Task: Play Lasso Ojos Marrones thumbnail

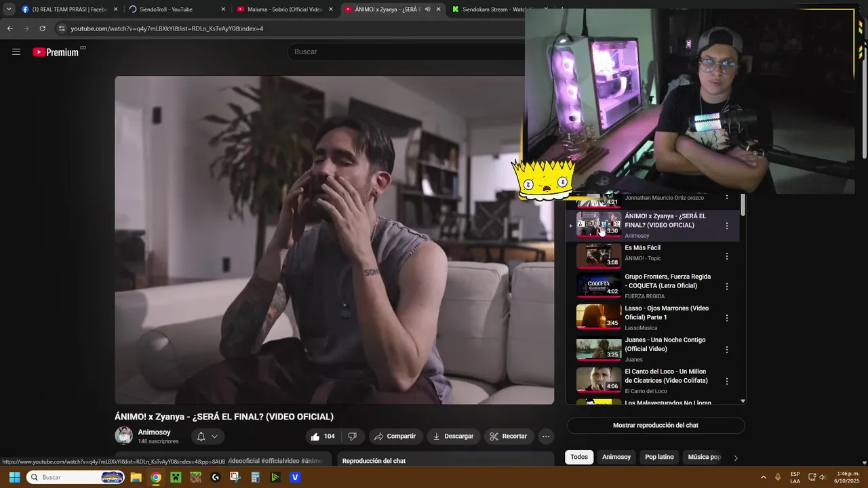Action: point(599,317)
